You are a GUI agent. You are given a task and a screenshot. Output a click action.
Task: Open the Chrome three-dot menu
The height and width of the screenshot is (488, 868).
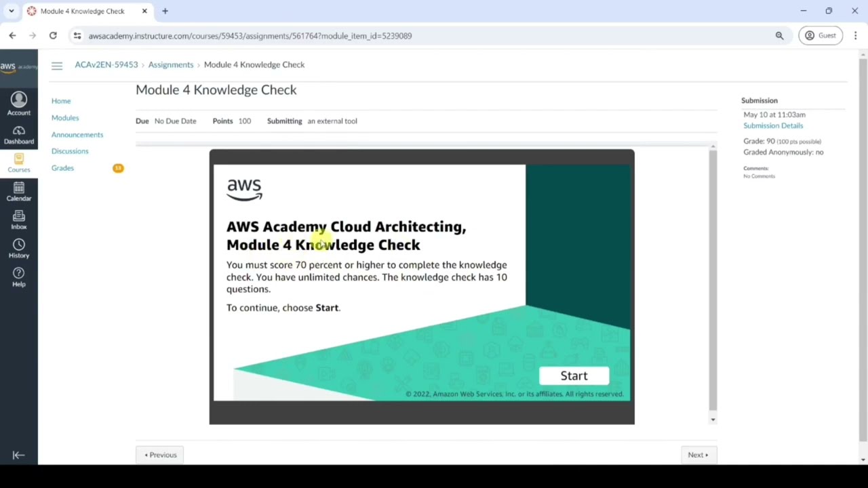pyautogui.click(x=856, y=35)
